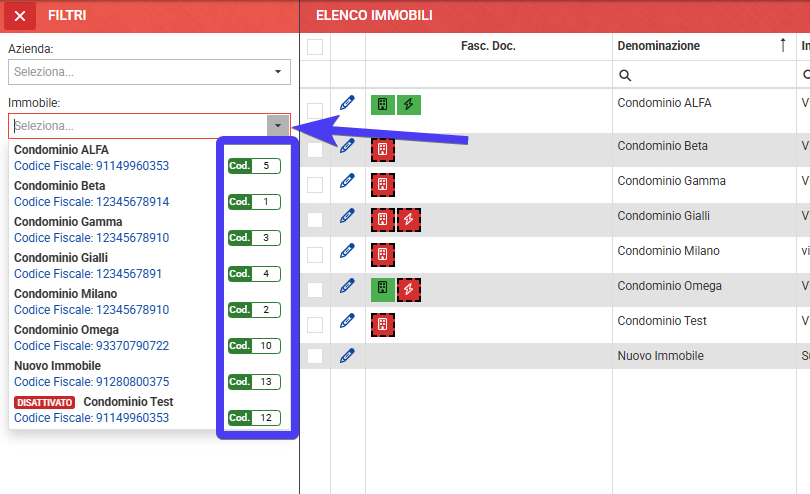The height and width of the screenshot is (494, 810).
Task: Click the Cod. 12 badge
Action: pos(254,418)
